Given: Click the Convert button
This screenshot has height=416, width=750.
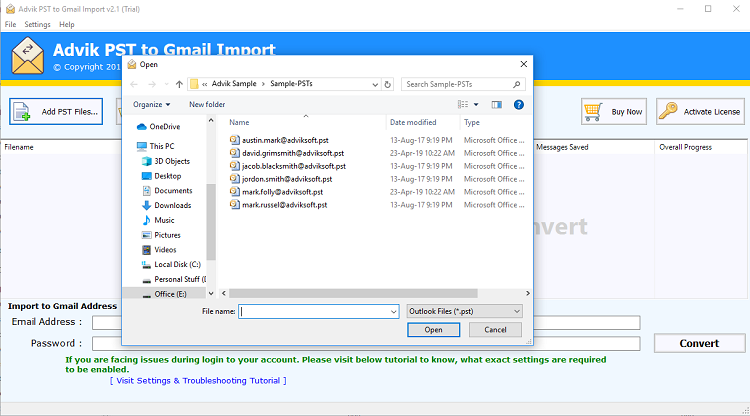Looking at the screenshot, I should [x=699, y=343].
